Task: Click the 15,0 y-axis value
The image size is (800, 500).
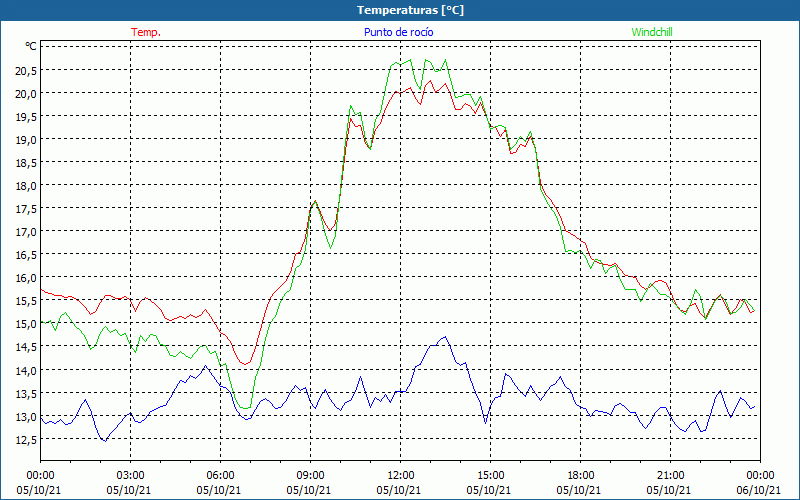Action: (x=26, y=324)
